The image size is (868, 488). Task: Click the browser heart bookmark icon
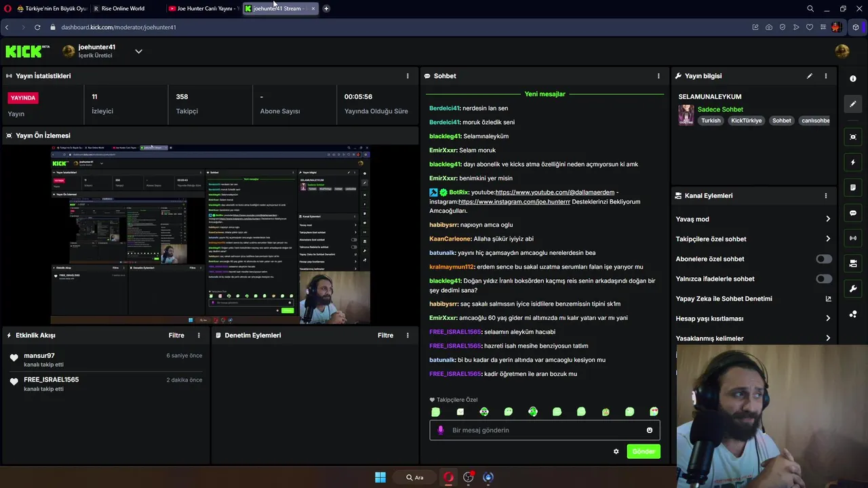(810, 27)
